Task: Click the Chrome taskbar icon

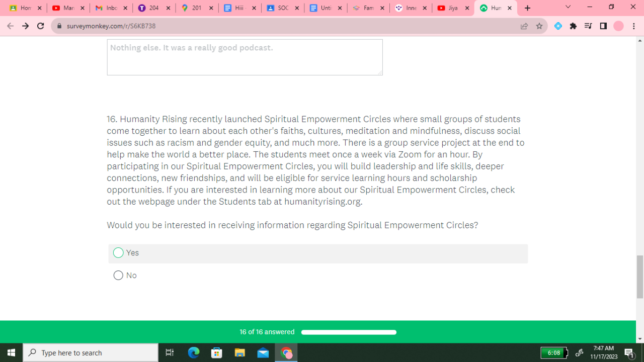Action: point(286,352)
